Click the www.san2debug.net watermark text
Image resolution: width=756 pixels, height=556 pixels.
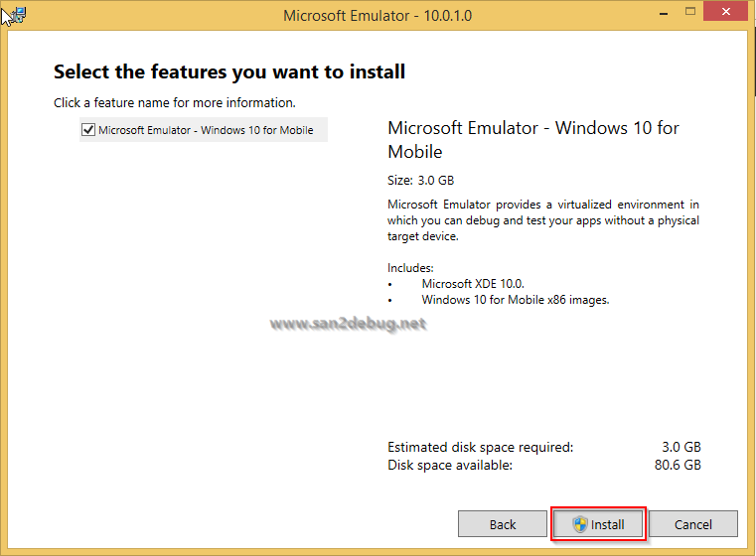tap(348, 324)
